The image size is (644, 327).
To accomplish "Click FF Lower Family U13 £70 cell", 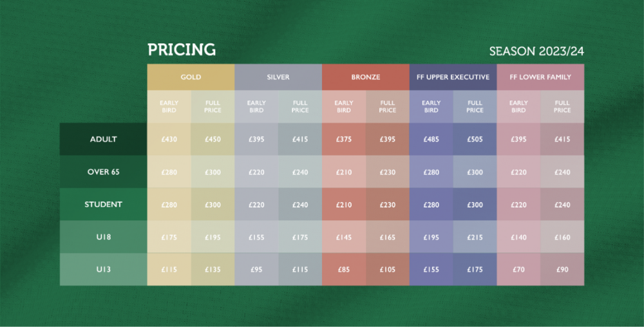I will click(518, 269).
